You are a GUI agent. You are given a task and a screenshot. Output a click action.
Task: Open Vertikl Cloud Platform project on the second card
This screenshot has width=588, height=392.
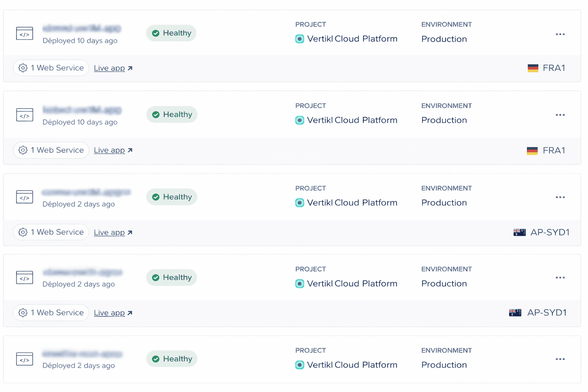[x=352, y=120]
